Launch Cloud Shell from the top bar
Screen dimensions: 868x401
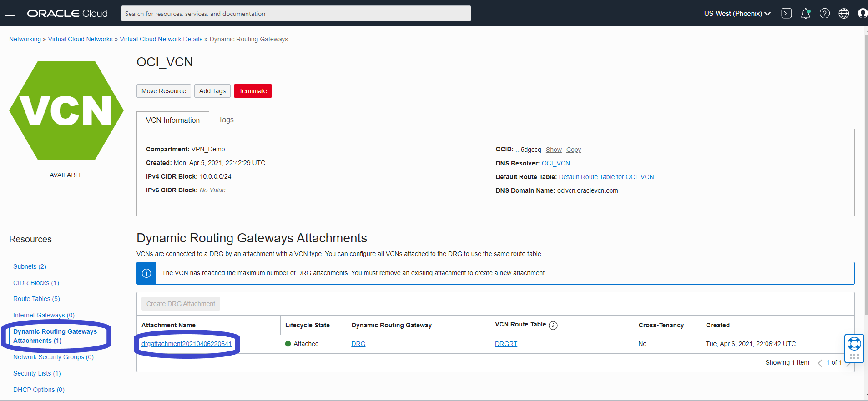pos(786,14)
